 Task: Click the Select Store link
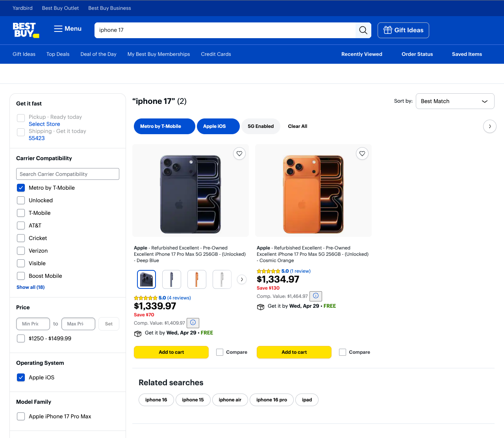coord(44,124)
